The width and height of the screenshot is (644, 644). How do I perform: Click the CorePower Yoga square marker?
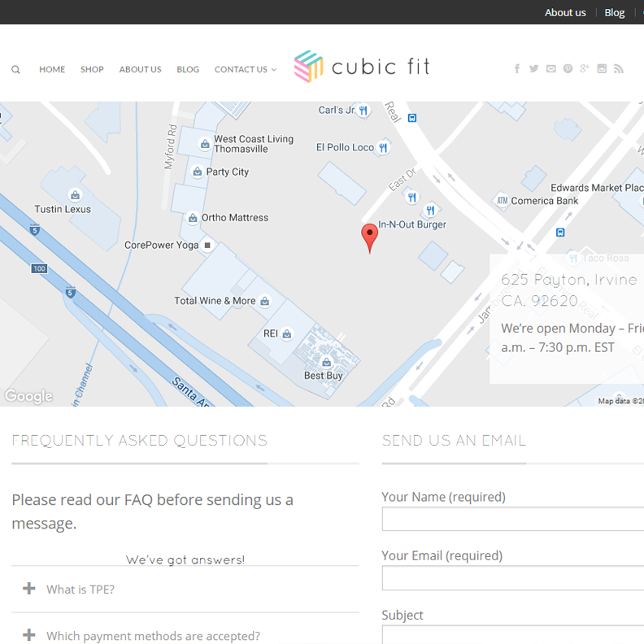207,246
